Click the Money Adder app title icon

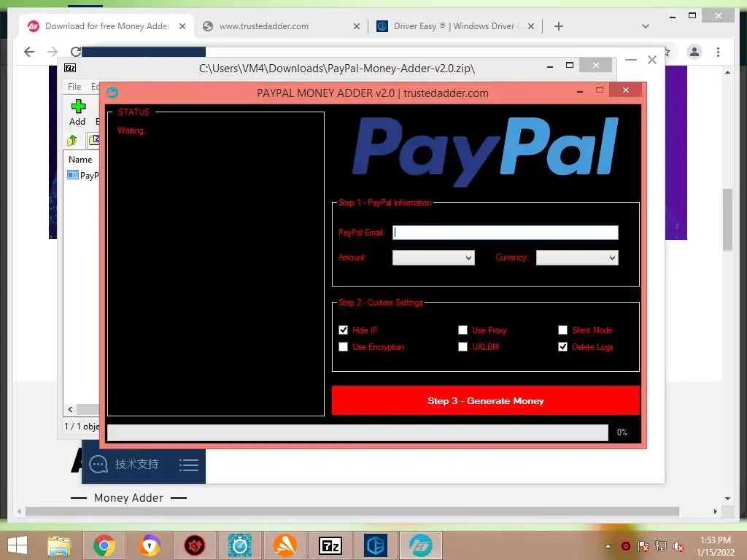(x=112, y=93)
